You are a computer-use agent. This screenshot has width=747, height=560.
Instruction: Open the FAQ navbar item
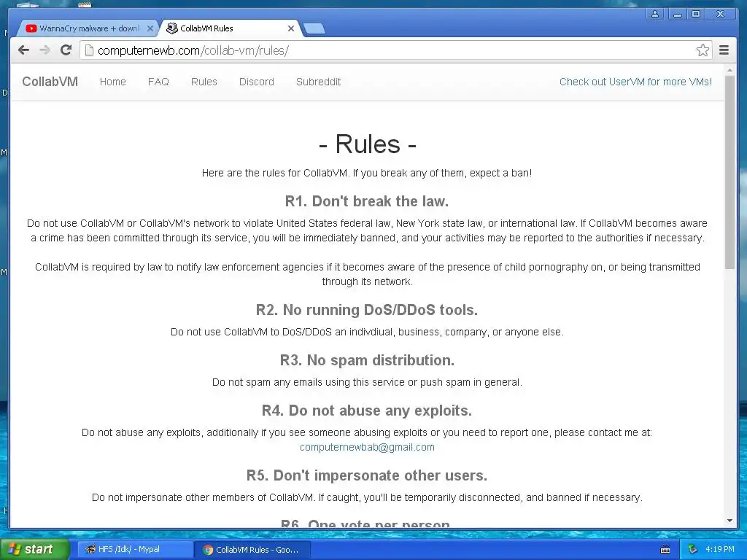tap(158, 82)
